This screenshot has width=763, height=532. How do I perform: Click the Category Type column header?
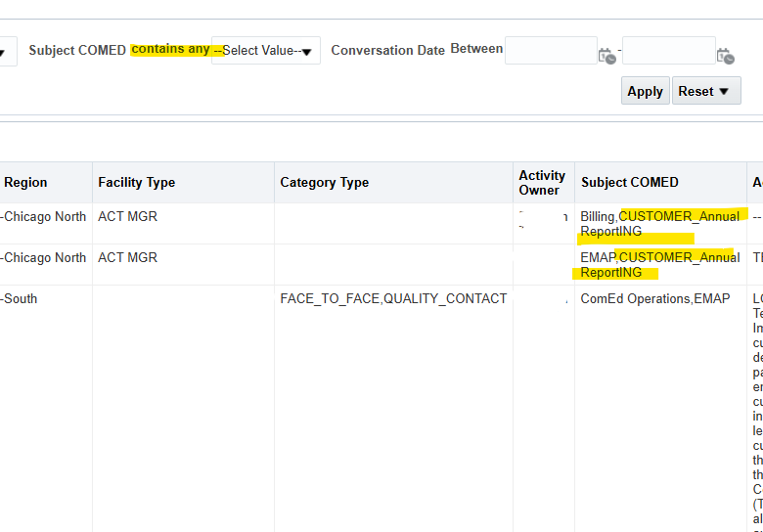point(393,182)
